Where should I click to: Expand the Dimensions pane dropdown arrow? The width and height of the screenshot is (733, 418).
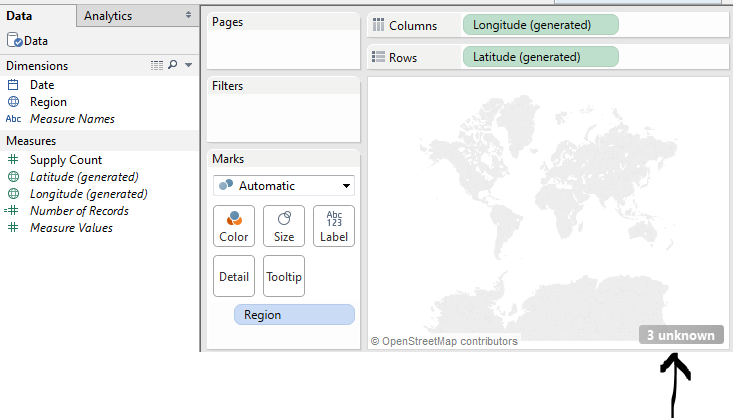pyautogui.click(x=188, y=65)
